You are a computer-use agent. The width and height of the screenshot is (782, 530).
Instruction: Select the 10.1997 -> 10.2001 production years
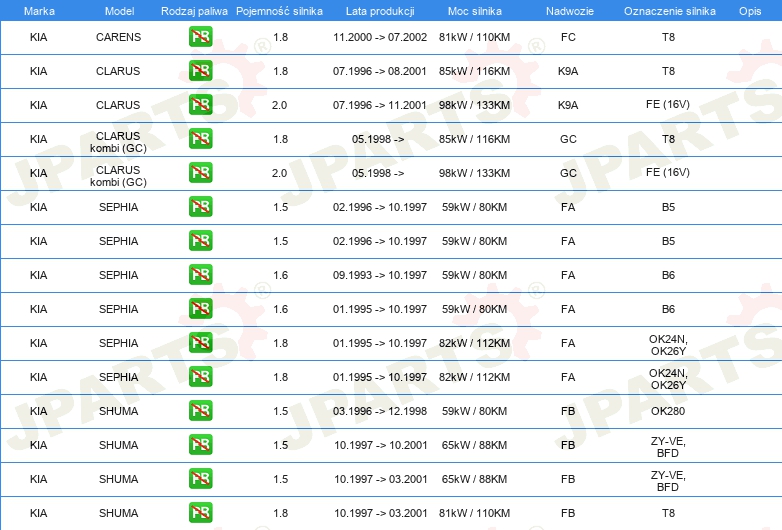(x=381, y=445)
